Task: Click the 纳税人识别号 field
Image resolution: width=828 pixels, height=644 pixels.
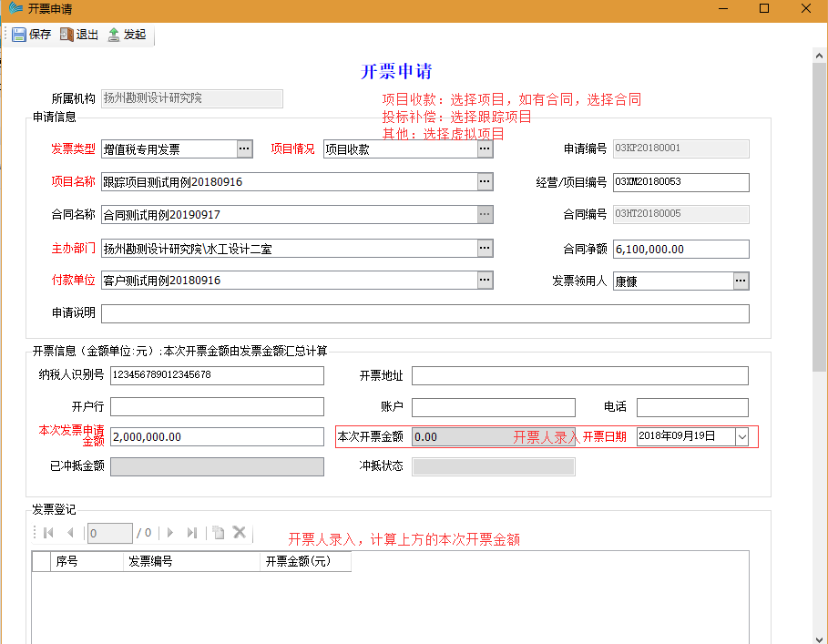Action: [217, 375]
